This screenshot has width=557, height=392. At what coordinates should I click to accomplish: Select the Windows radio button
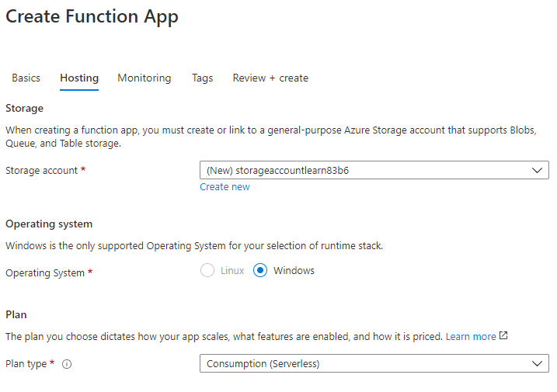click(x=261, y=271)
